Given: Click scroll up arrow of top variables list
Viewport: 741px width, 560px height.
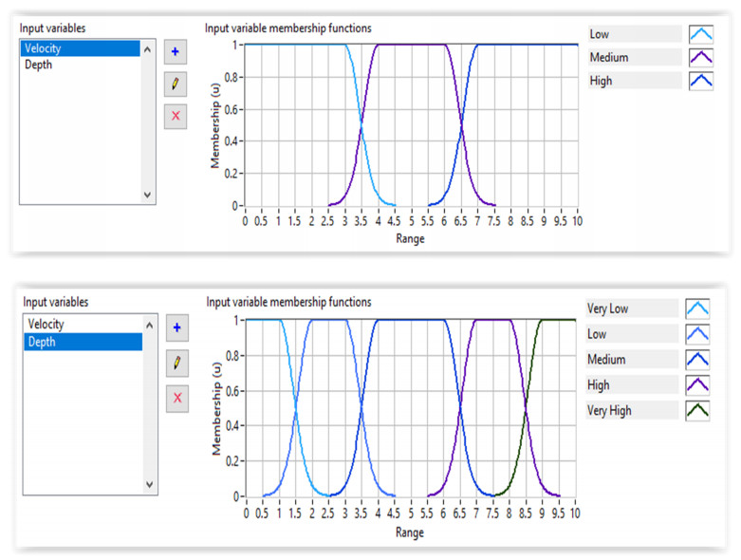Looking at the screenshot, I should [x=147, y=47].
